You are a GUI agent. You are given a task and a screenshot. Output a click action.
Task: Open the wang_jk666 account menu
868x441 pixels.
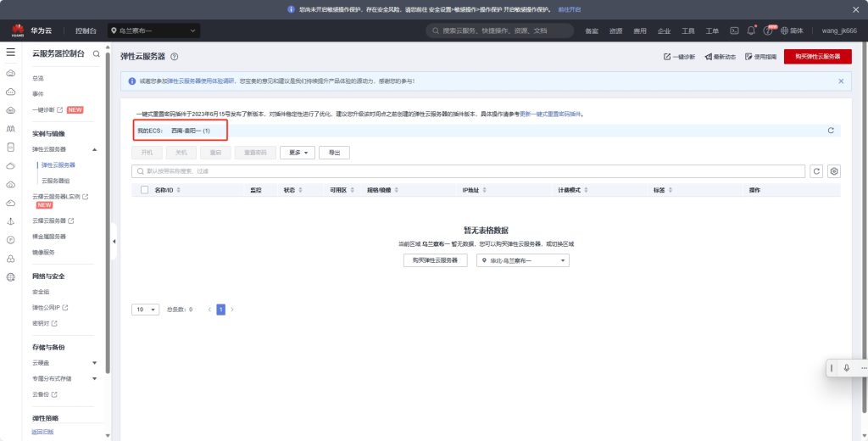(839, 31)
